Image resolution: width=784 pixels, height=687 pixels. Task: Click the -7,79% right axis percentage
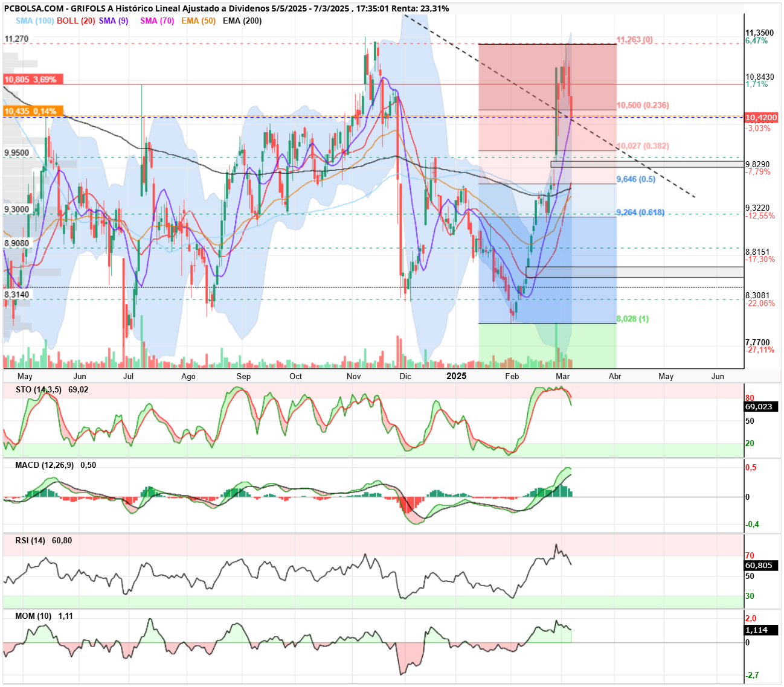[758, 172]
